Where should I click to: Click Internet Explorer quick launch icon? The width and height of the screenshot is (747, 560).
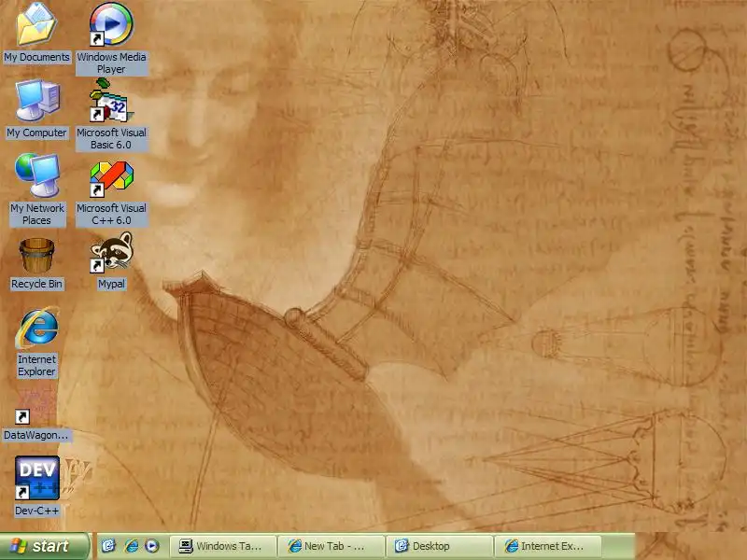[131, 546]
